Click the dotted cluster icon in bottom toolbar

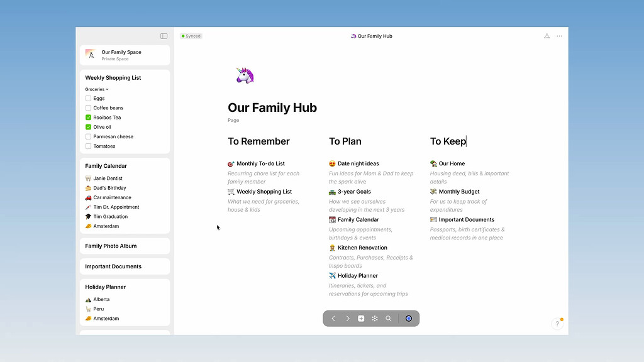[375, 319]
